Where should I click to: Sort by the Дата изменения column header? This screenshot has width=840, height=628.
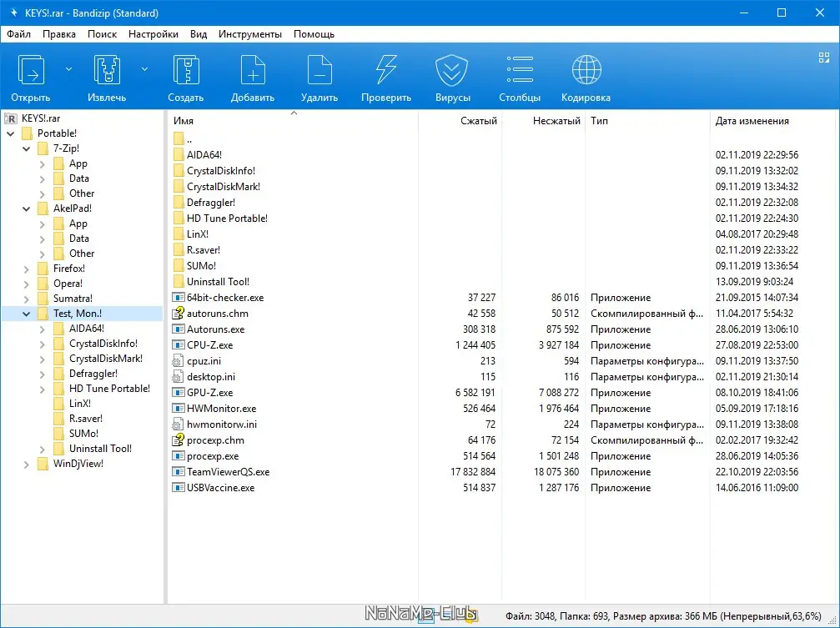point(772,121)
